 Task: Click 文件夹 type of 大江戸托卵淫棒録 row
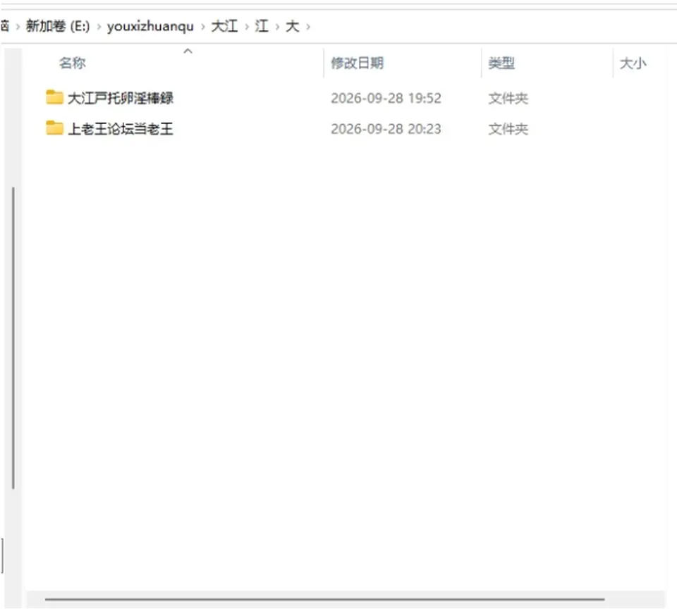tap(508, 99)
